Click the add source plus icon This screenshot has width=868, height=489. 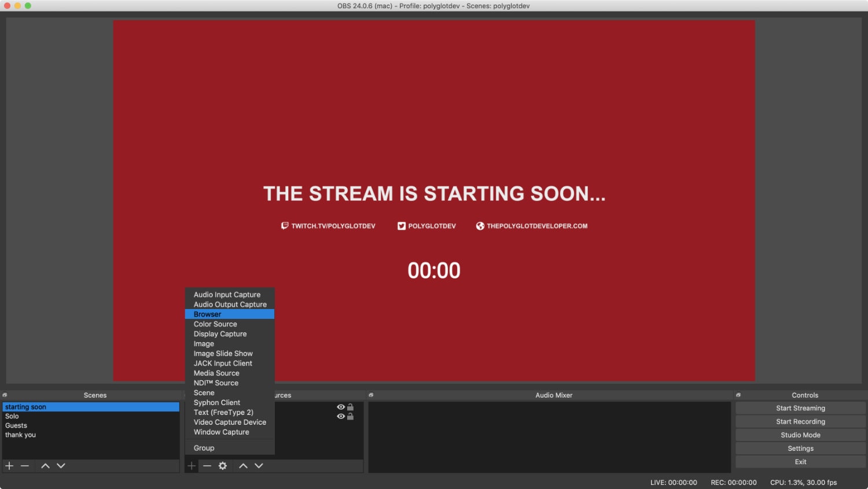192,466
